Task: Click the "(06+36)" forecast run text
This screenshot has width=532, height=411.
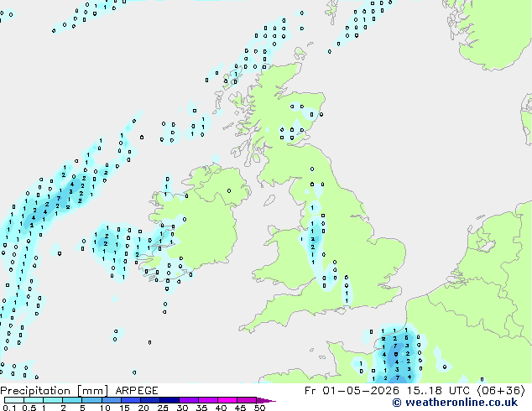Action: 501,391
